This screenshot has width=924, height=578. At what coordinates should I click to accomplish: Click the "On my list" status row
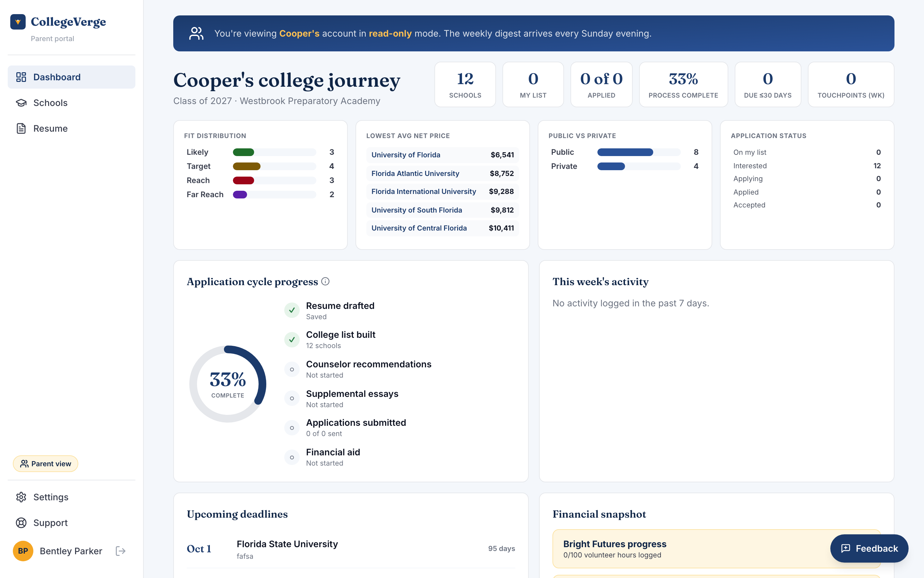(x=807, y=152)
